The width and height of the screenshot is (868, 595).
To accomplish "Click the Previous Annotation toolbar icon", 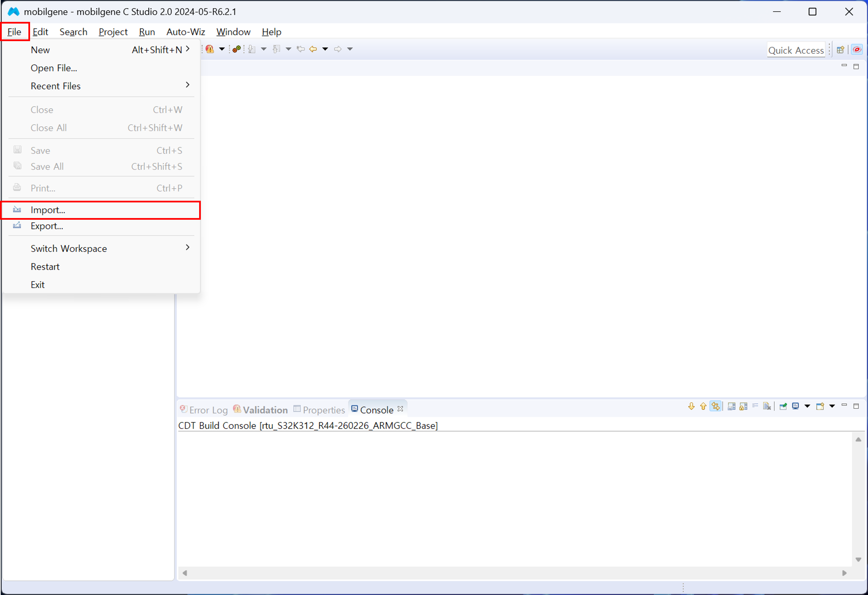I will [x=277, y=49].
